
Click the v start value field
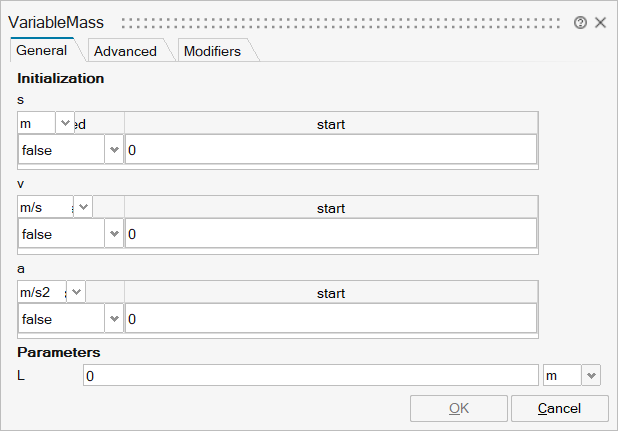point(330,234)
